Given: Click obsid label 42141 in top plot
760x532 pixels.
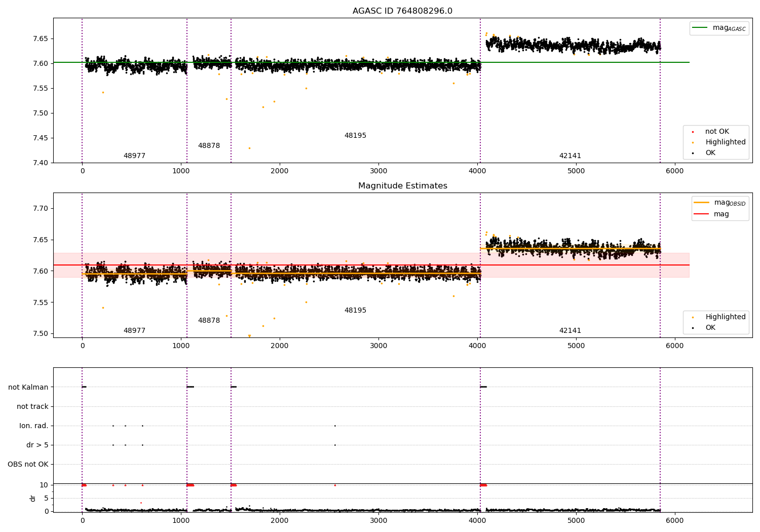Looking at the screenshot, I should click(570, 156).
